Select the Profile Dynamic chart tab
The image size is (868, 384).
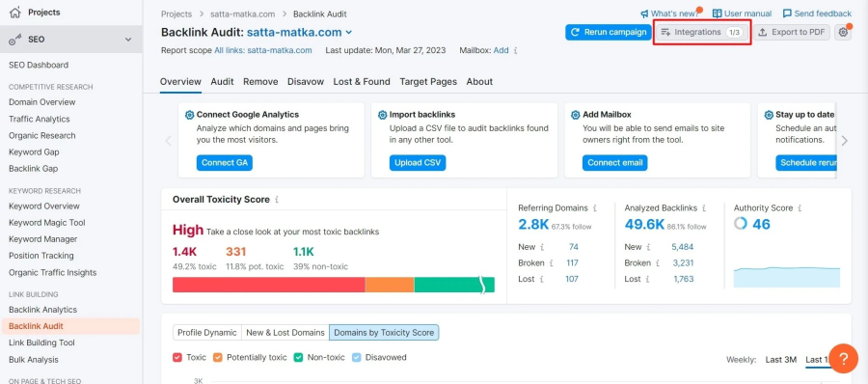coord(207,333)
